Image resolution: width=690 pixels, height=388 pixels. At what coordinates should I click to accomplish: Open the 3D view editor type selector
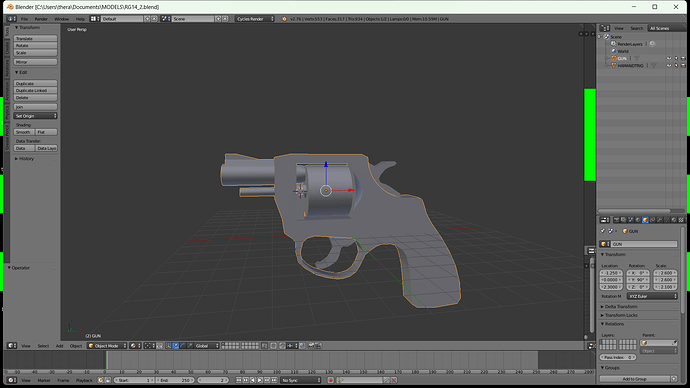pyautogui.click(x=11, y=346)
